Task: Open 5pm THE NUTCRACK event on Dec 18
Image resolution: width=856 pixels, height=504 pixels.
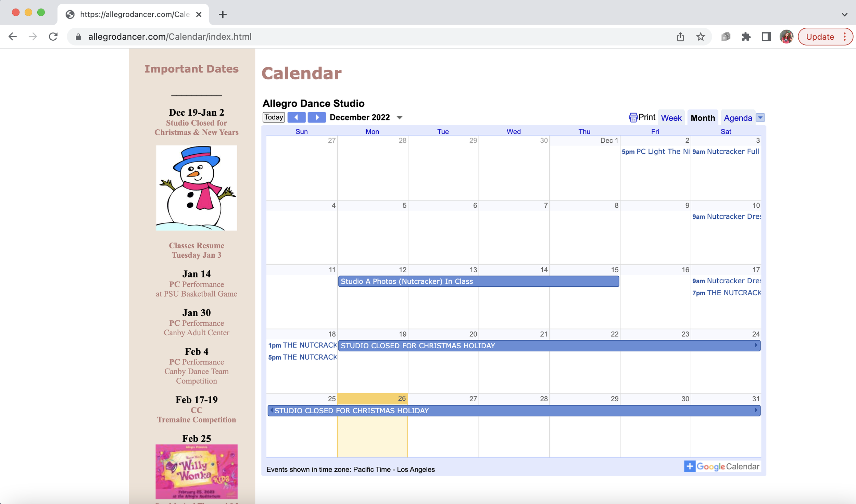Action: click(x=302, y=357)
